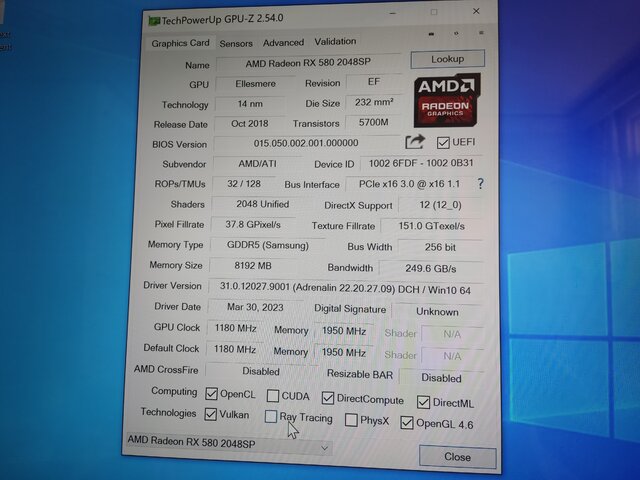The width and height of the screenshot is (640, 480).
Task: Switch to the Validation tab
Action: [335, 41]
